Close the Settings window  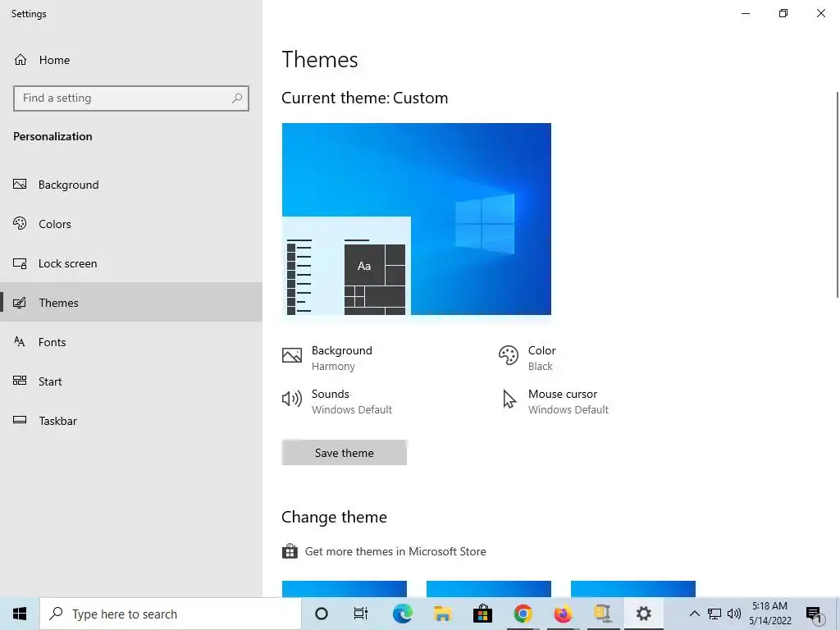(820, 13)
